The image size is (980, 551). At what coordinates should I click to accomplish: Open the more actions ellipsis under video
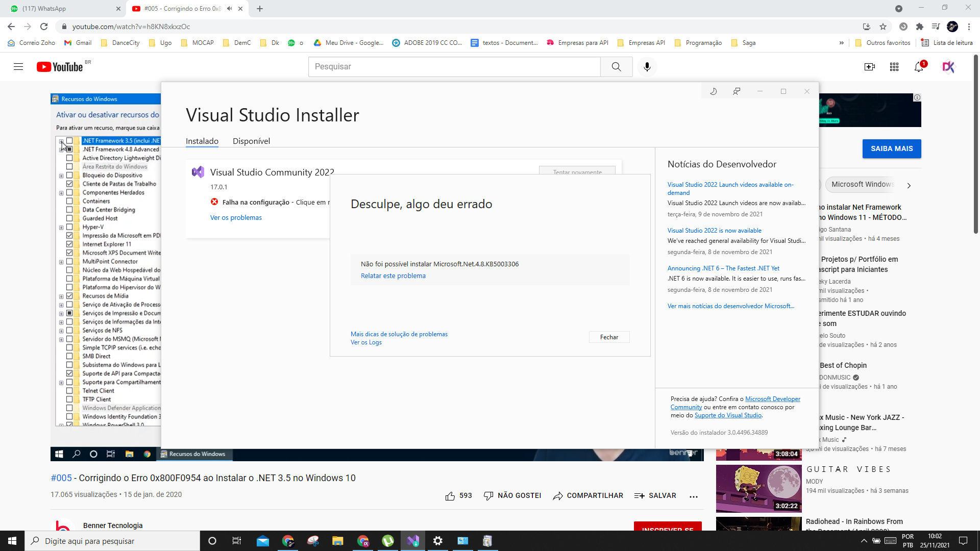point(694,496)
